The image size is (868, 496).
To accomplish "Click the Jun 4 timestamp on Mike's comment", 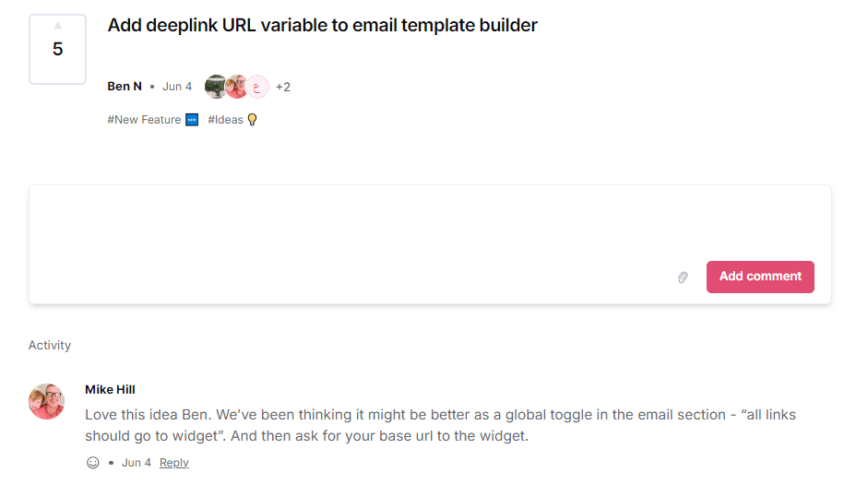I will (x=137, y=463).
